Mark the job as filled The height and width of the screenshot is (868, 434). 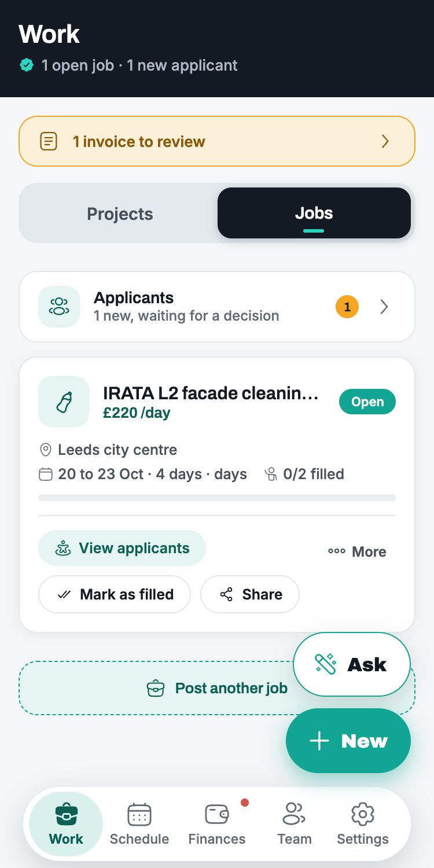click(115, 594)
